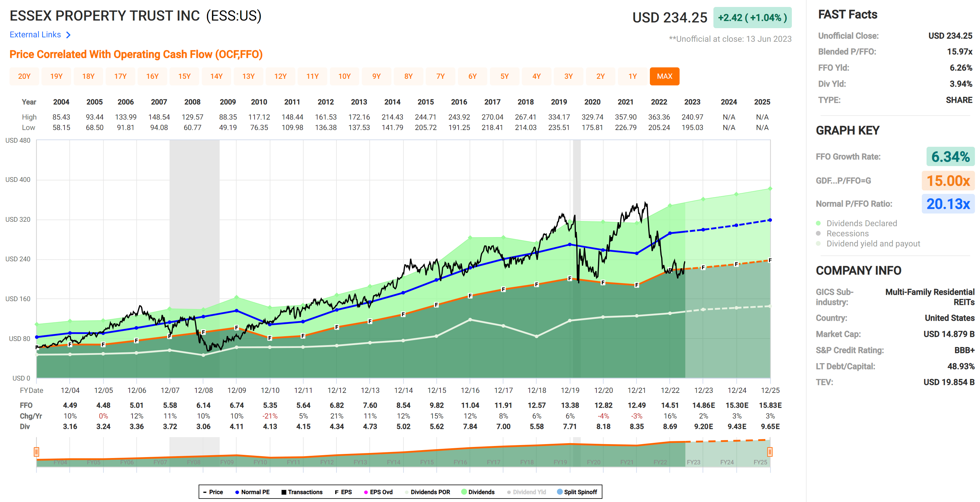Viewport: 980px width, 502px height.
Task: Select the 15Y time range
Action: tap(184, 76)
